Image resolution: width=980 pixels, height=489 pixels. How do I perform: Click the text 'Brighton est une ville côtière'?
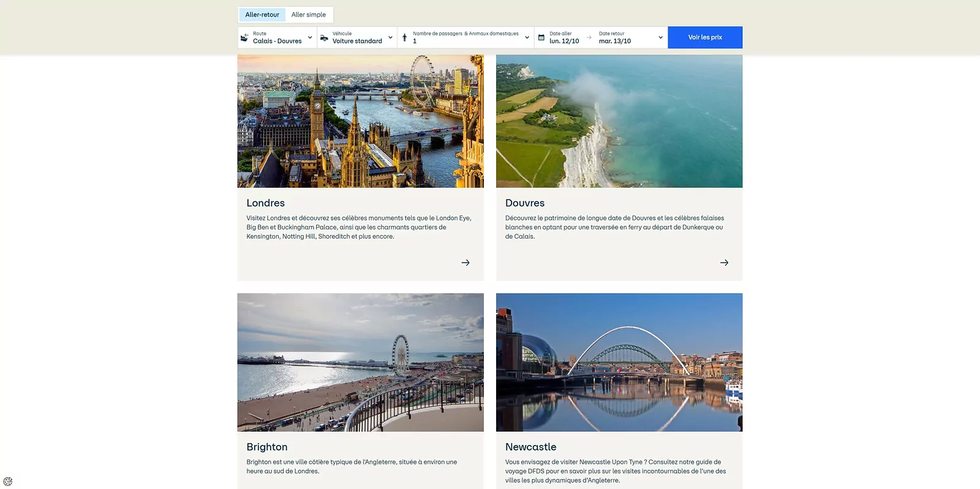click(352, 466)
